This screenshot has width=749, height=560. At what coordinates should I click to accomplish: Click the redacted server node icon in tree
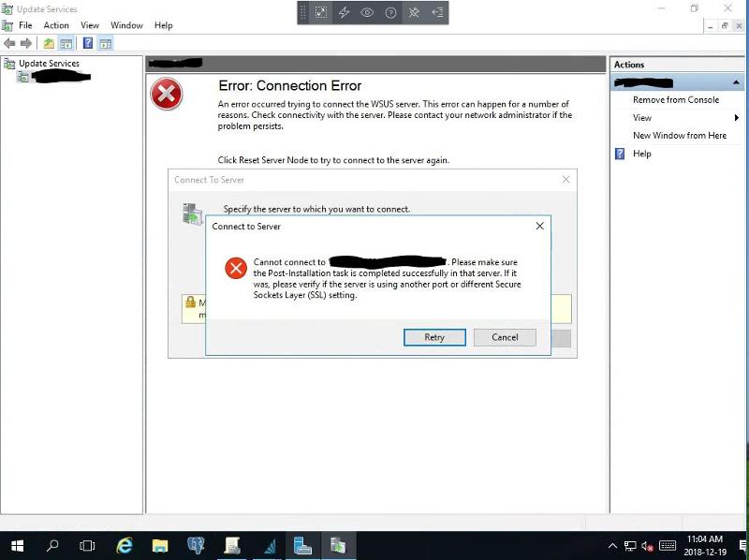(x=22, y=77)
